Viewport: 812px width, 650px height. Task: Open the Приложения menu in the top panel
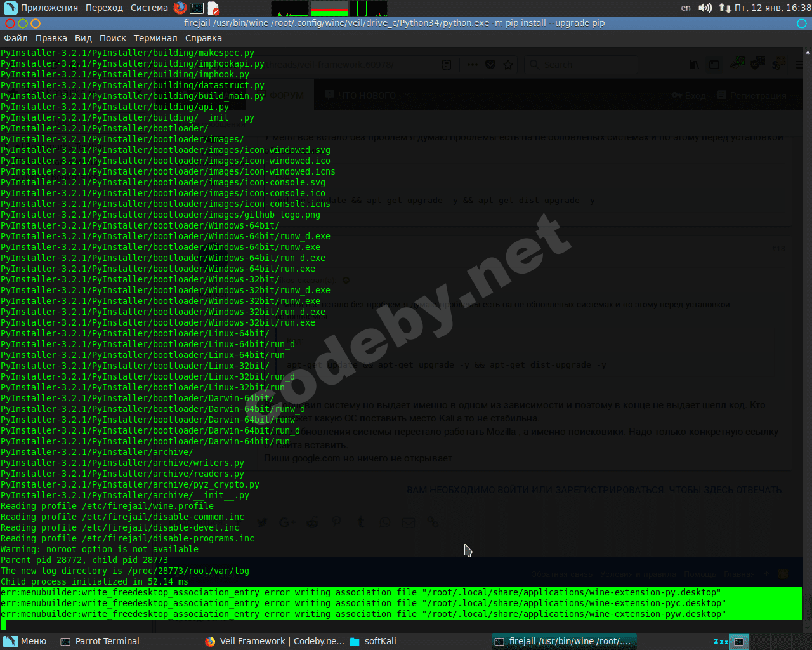tap(49, 8)
